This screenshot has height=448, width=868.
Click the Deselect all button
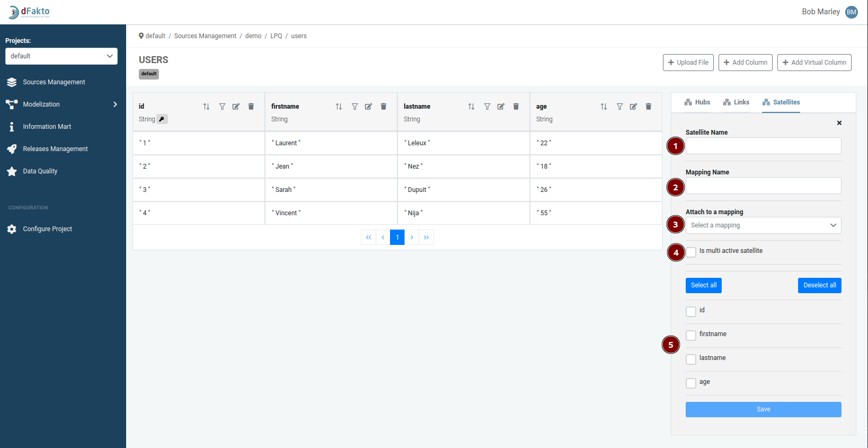[820, 285]
